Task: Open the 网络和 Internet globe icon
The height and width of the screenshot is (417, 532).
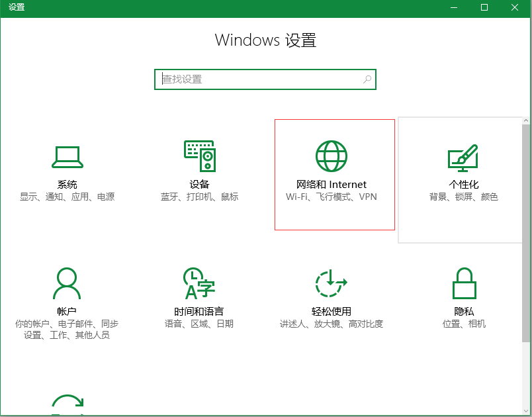Action: 332,156
